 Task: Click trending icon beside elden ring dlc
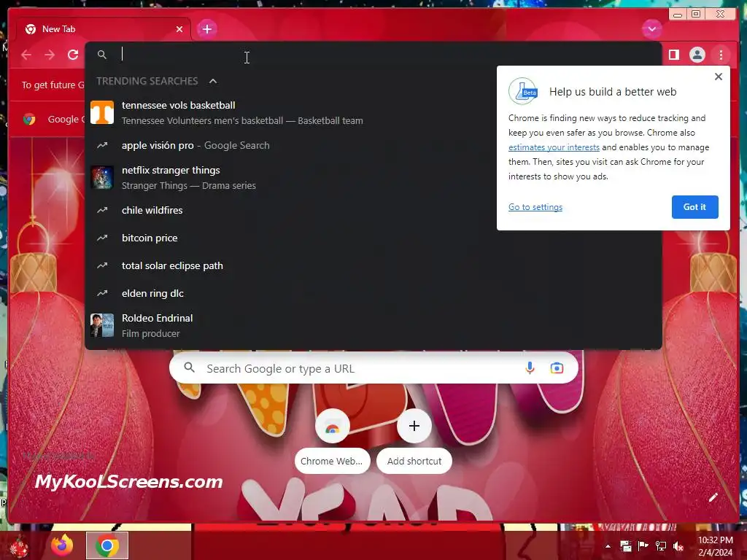[102, 293]
